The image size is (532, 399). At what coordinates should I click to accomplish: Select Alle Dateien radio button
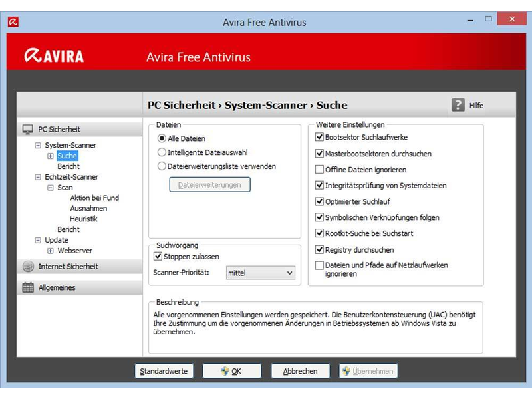click(162, 138)
